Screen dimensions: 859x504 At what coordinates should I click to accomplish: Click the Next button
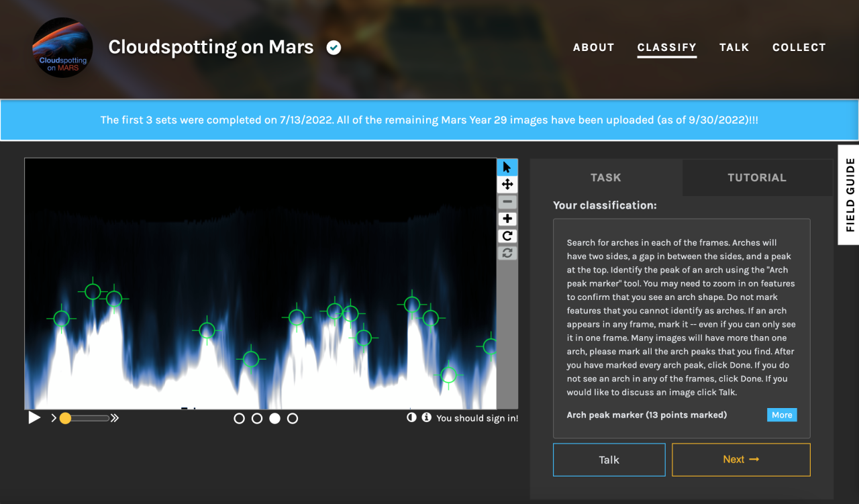[x=741, y=460]
